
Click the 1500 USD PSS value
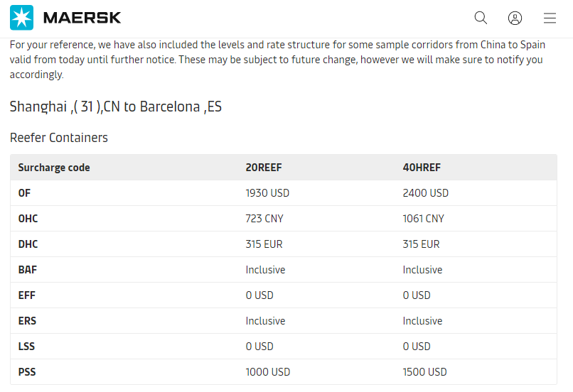424,372
